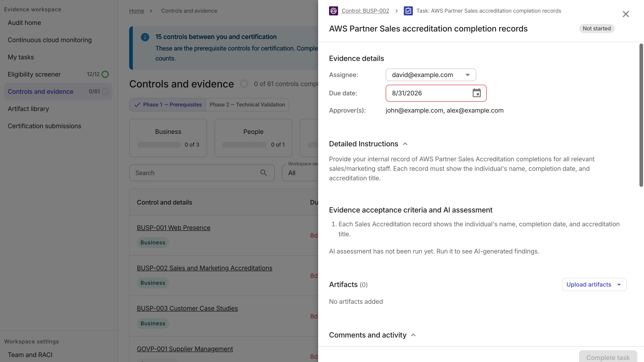Click the search magnifier icon
Screen dimensions: 644x362
264,172
